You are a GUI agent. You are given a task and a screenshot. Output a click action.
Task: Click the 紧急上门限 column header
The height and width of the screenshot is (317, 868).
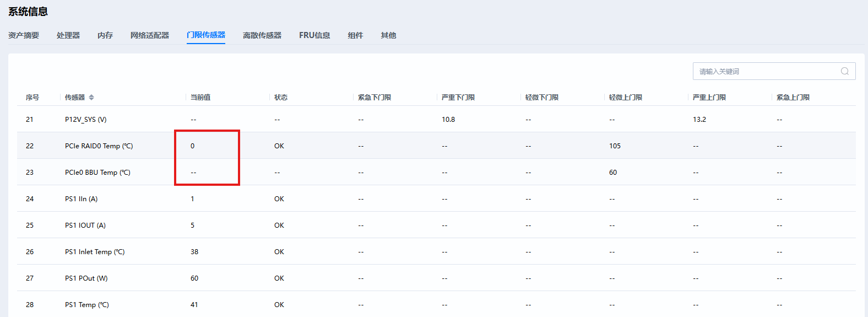(x=793, y=97)
